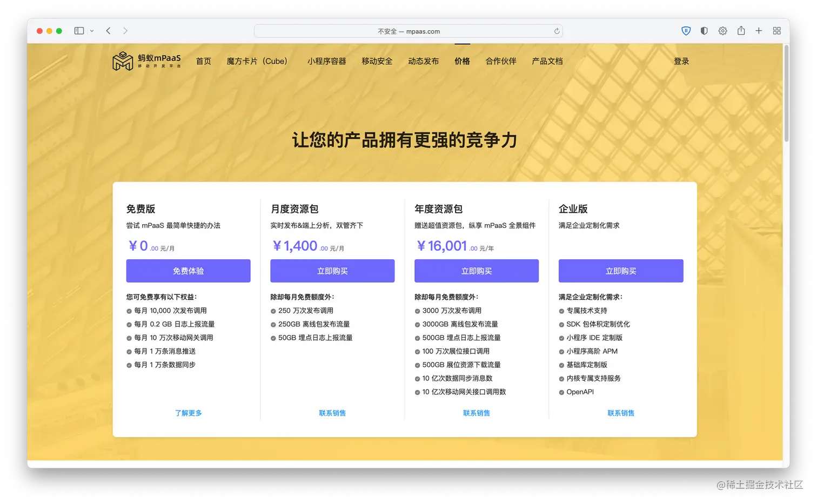Click 联系销售 under 企业版
Image resolution: width=817 pixels, height=504 pixels.
[x=621, y=413]
